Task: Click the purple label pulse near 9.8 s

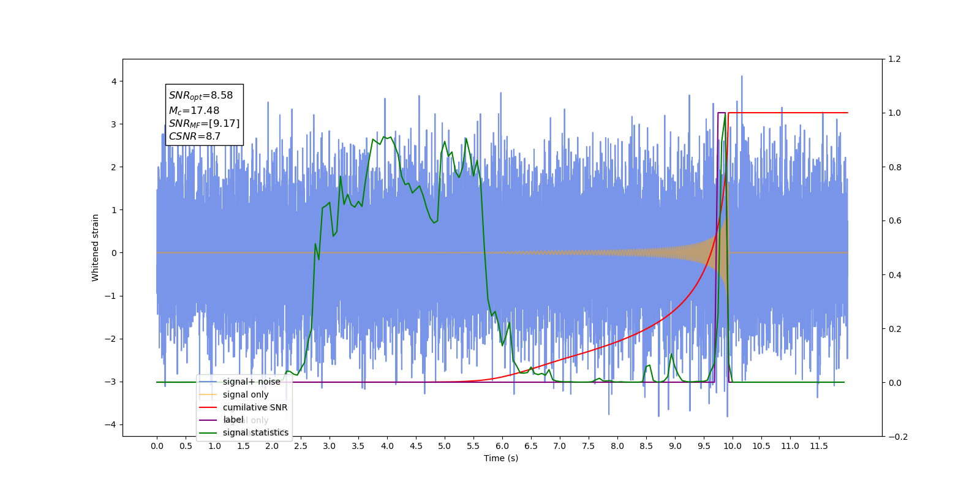Action: 722,113
